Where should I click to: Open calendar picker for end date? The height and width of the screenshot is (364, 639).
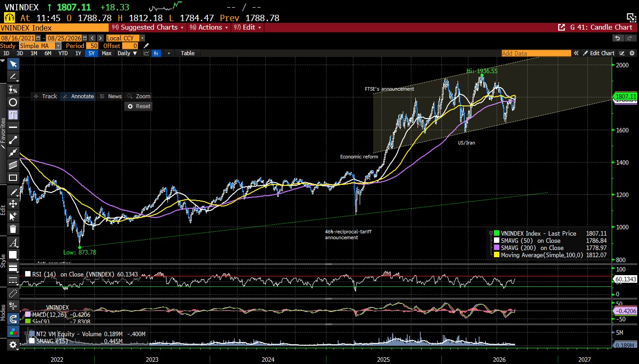click(x=84, y=38)
